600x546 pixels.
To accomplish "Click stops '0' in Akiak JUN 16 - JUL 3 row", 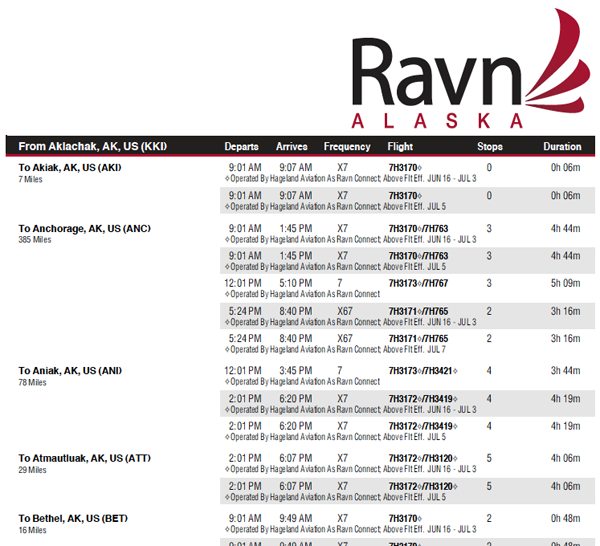I will pos(489,168).
